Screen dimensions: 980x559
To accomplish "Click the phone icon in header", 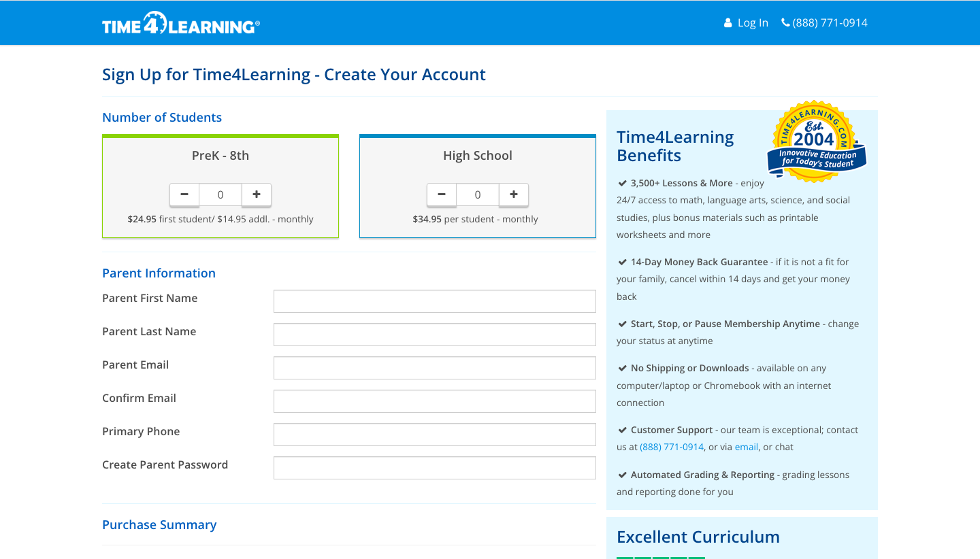I will (x=785, y=22).
